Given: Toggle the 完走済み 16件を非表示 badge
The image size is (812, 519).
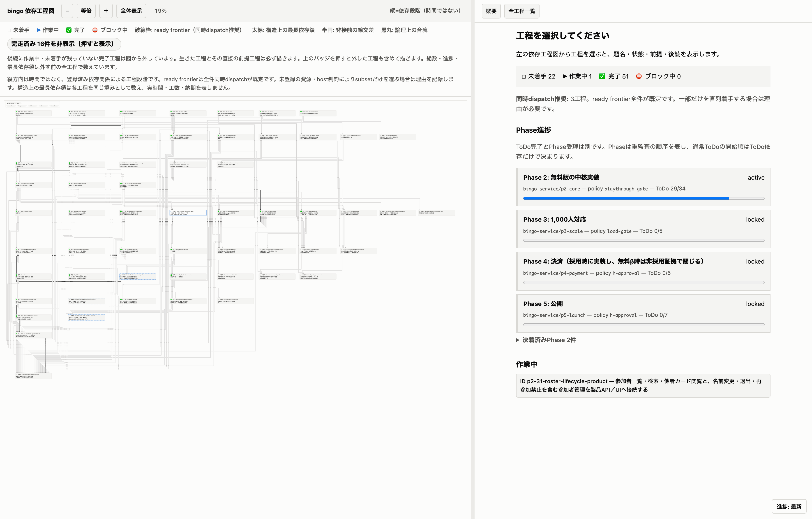Looking at the screenshot, I should point(64,44).
